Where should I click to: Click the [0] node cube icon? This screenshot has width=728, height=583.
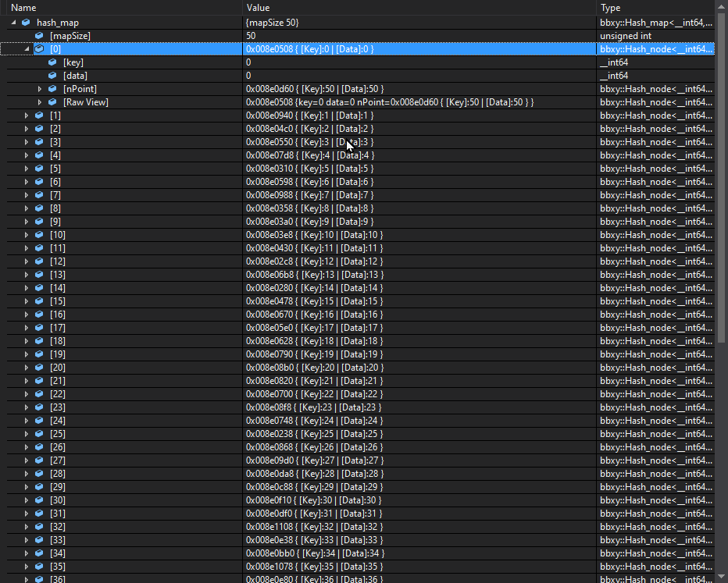pos(40,48)
